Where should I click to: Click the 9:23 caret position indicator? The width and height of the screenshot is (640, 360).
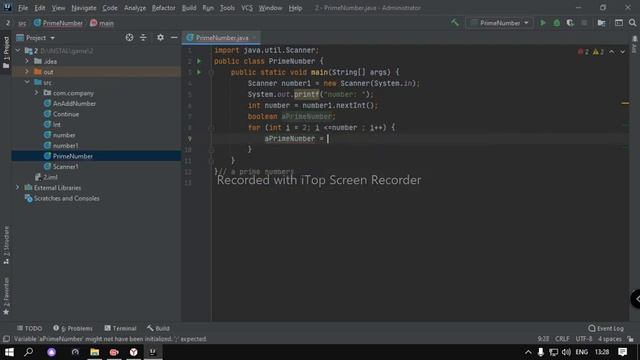[543, 339]
